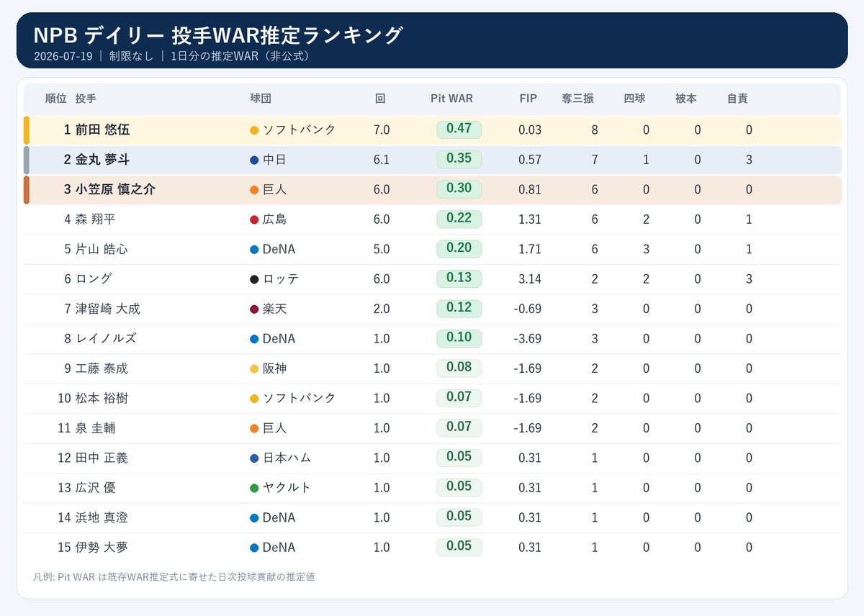This screenshot has height=616, width=864.
Task: Click the 0.35 Pit WAR badge
Action: click(x=459, y=159)
